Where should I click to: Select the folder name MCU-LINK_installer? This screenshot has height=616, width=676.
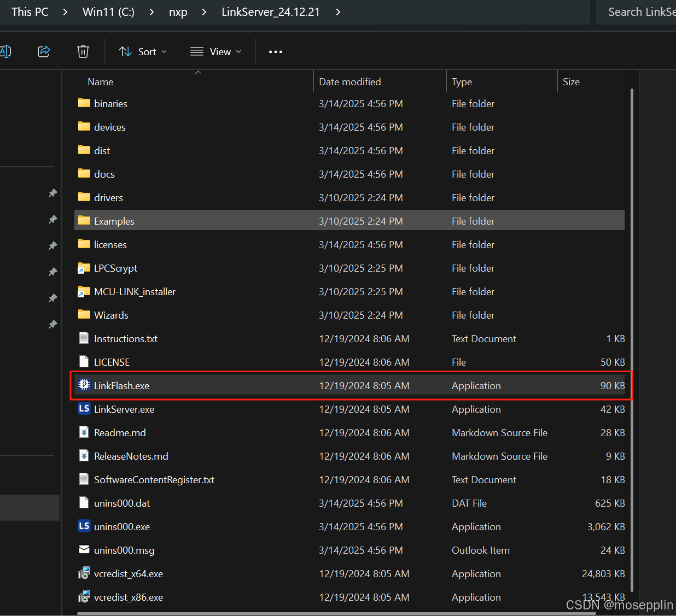pos(135,291)
